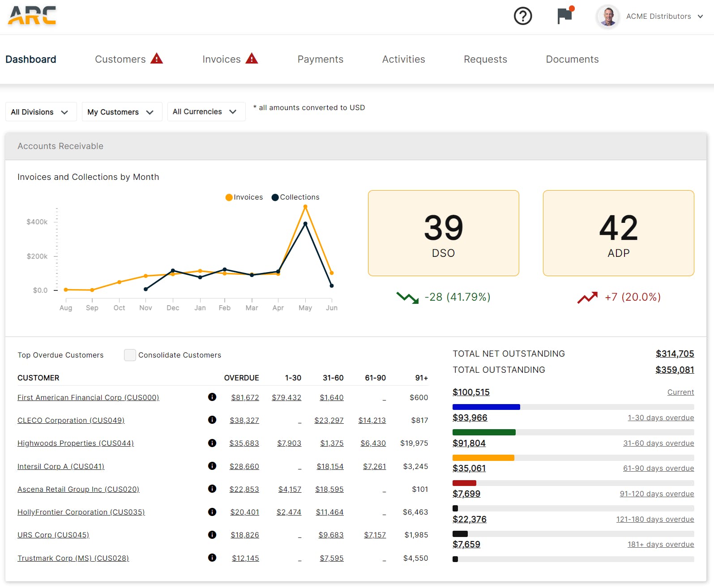Viewport: 714px width, 588px height.
Task: Enable the Consolidate Customers checkbox
Action: (x=130, y=355)
